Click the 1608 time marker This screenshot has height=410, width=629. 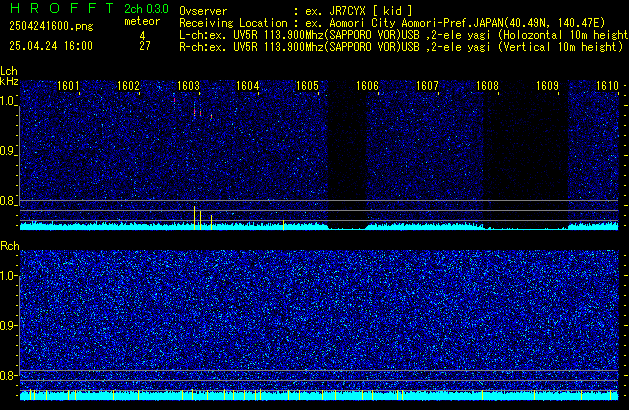[487, 86]
